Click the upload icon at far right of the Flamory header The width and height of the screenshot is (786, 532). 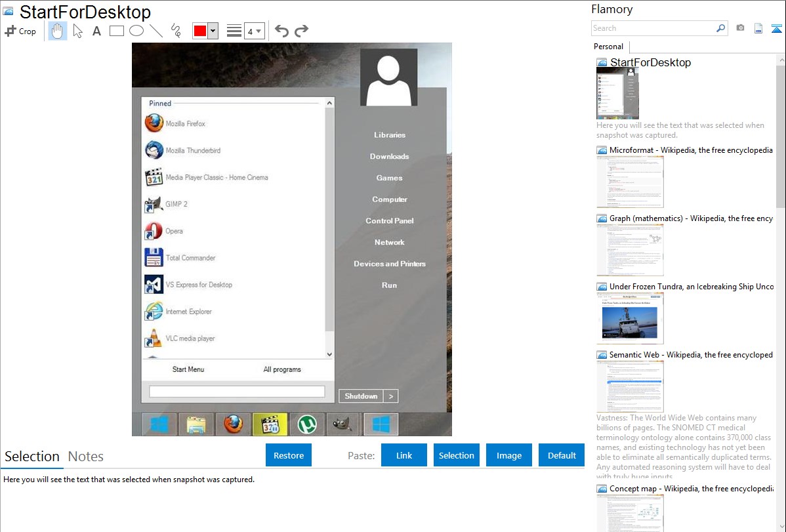[776, 28]
